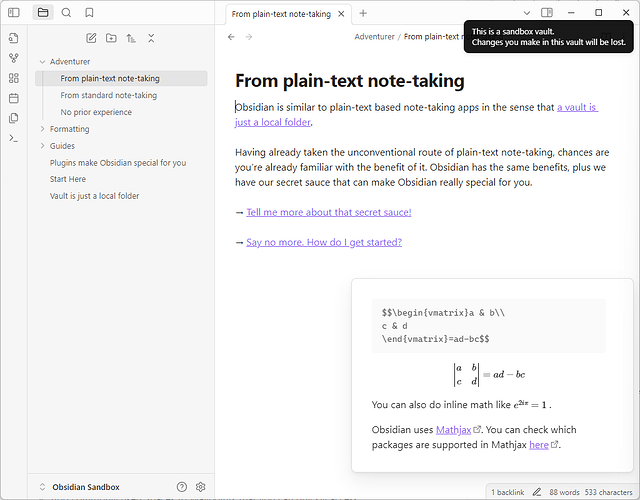This screenshot has height=500, width=640.
Task: Follow Tell me more about that secret sauce link
Action: (329, 212)
